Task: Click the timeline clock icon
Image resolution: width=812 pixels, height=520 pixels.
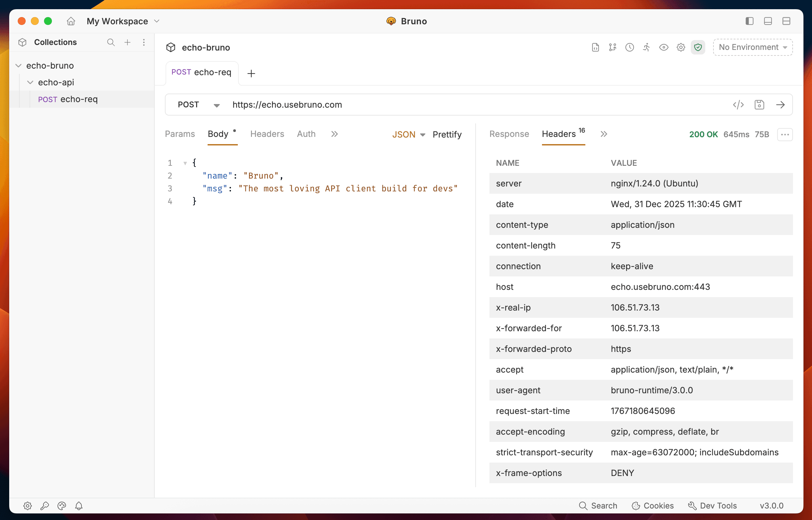Action: [x=630, y=47]
